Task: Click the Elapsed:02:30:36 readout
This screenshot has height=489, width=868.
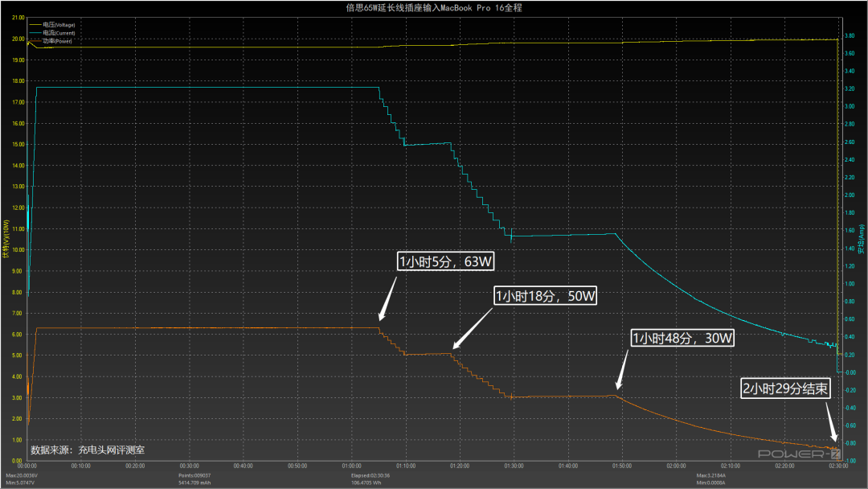Action: click(371, 475)
